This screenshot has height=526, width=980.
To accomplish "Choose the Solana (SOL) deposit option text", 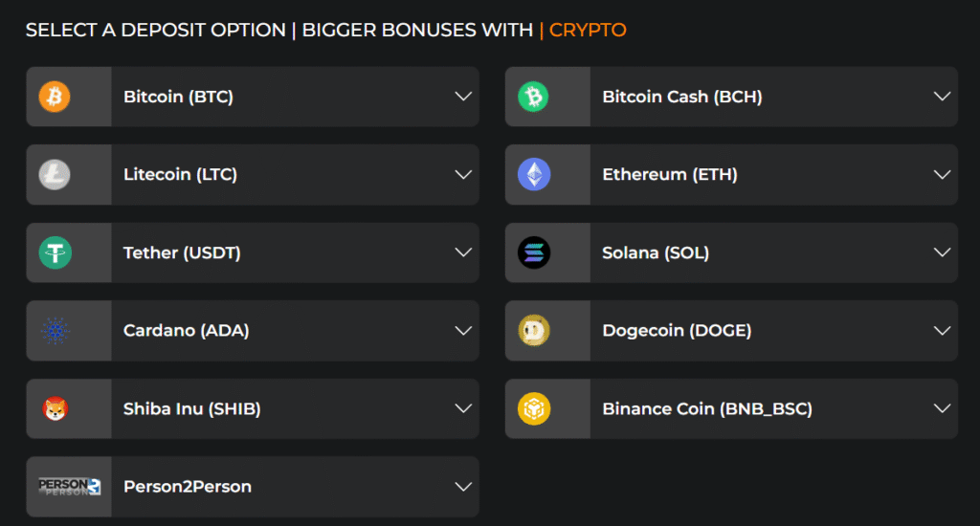I will (x=656, y=252).
